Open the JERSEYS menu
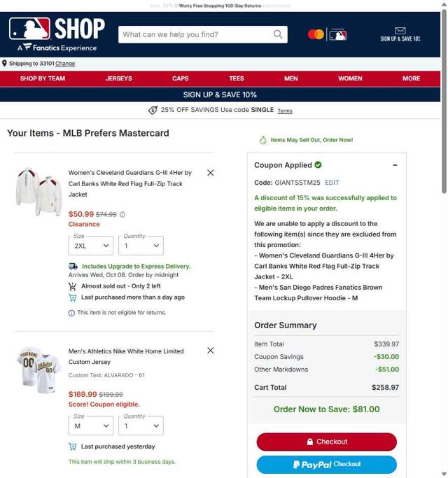 (x=118, y=78)
